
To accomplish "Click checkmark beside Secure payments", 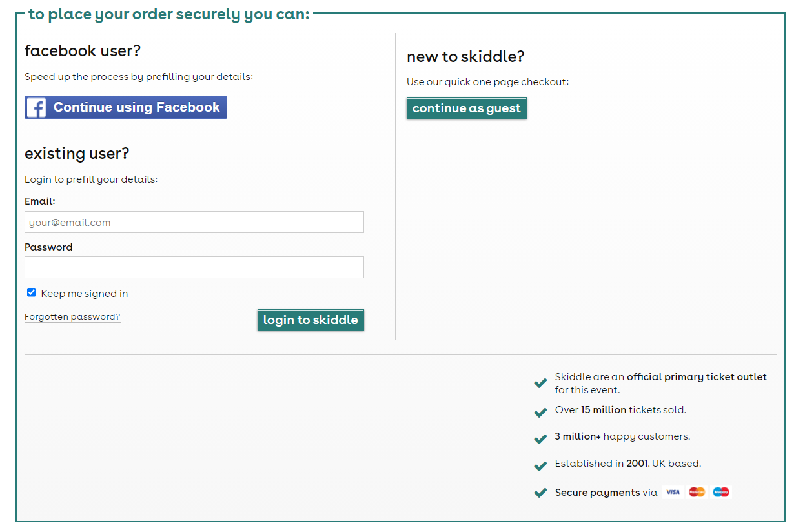I will [x=540, y=493].
